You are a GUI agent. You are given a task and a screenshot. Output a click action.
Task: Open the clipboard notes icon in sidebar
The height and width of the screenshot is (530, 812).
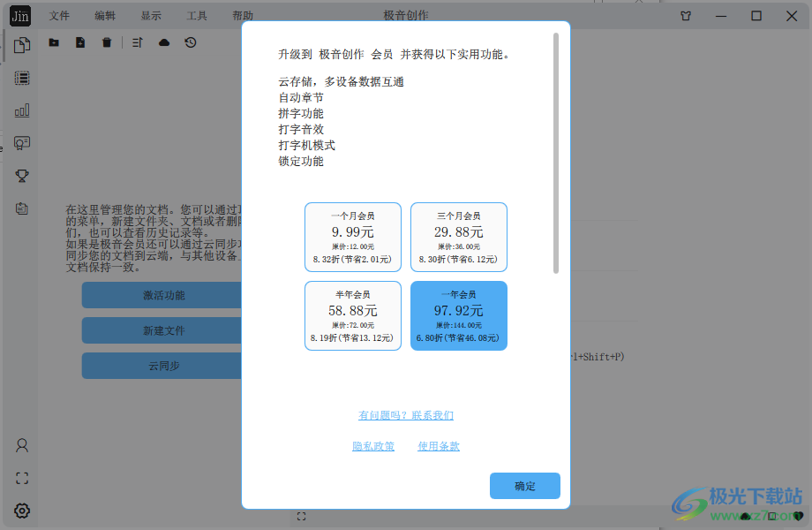[22, 208]
